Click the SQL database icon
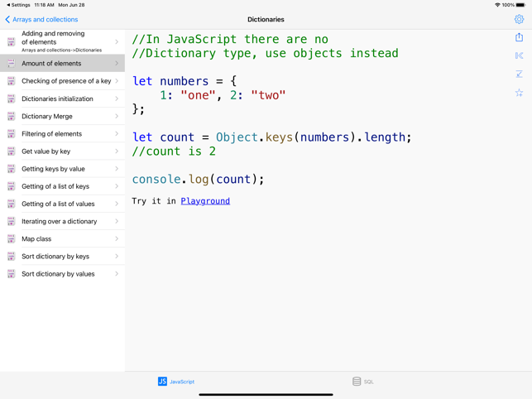 click(x=357, y=382)
